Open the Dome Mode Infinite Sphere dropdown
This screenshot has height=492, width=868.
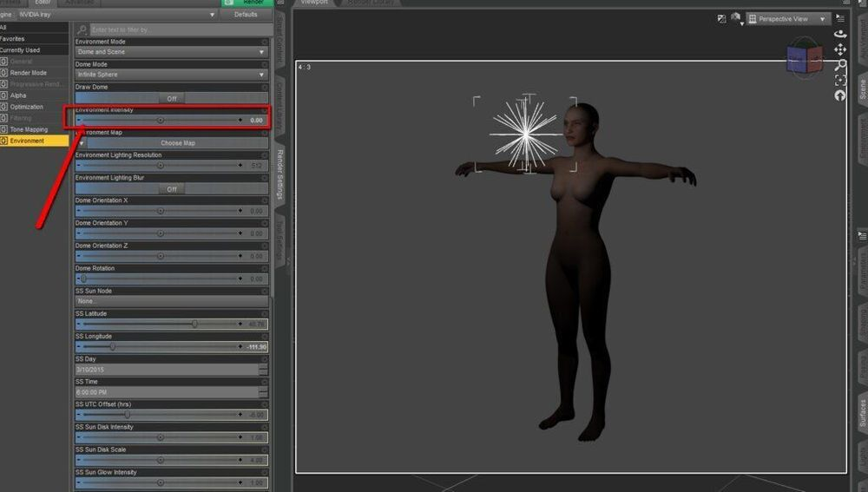click(x=172, y=75)
